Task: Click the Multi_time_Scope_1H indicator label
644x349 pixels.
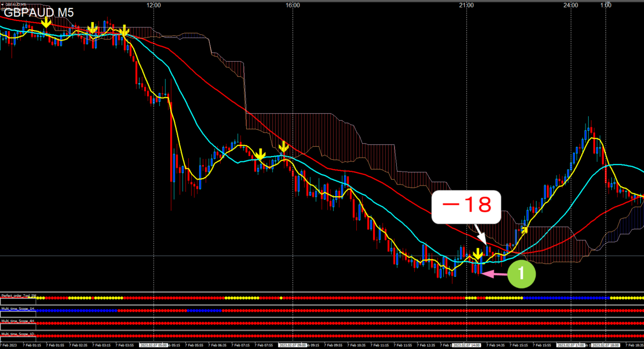Action: click(x=19, y=308)
